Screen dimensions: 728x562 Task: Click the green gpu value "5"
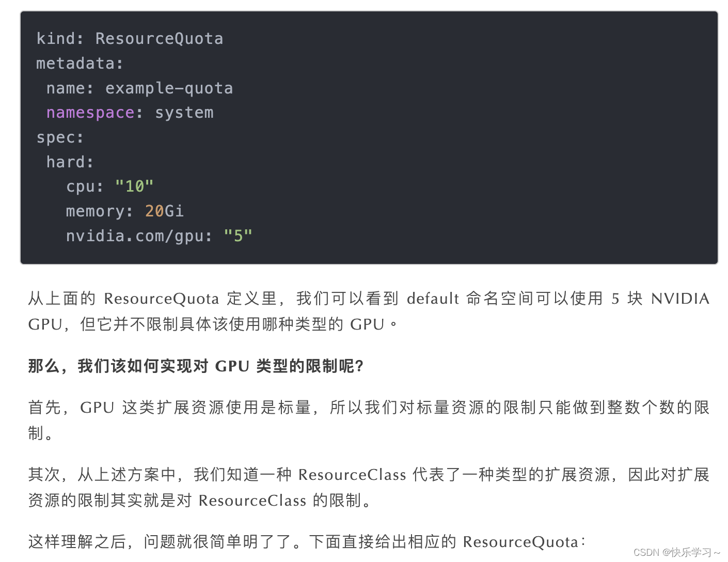(238, 236)
